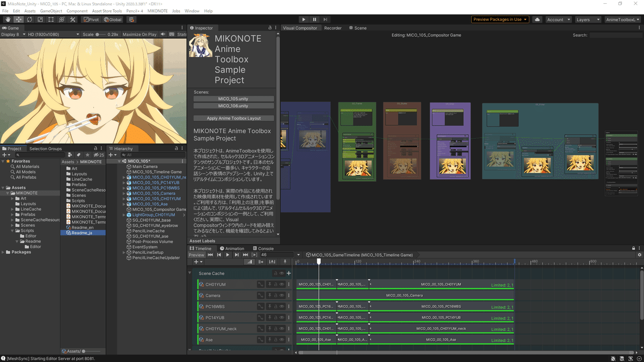
Task: Mute the CH01YUM timeline track
Action: (282, 284)
